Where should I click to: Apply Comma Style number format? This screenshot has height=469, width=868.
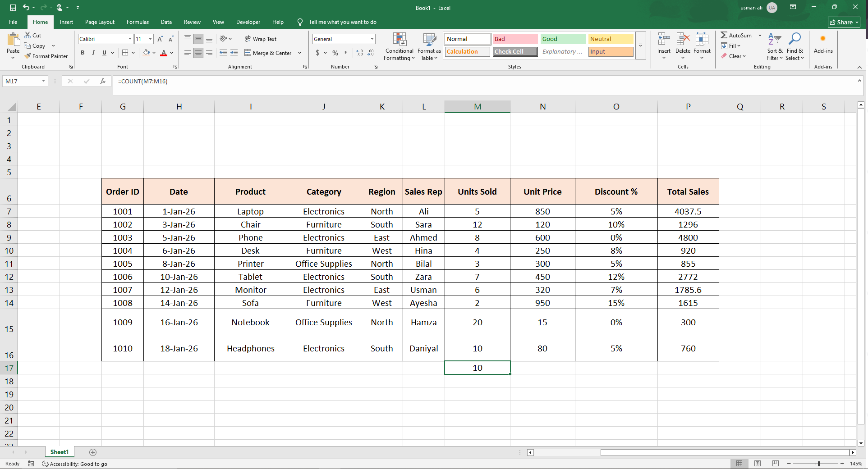point(346,53)
